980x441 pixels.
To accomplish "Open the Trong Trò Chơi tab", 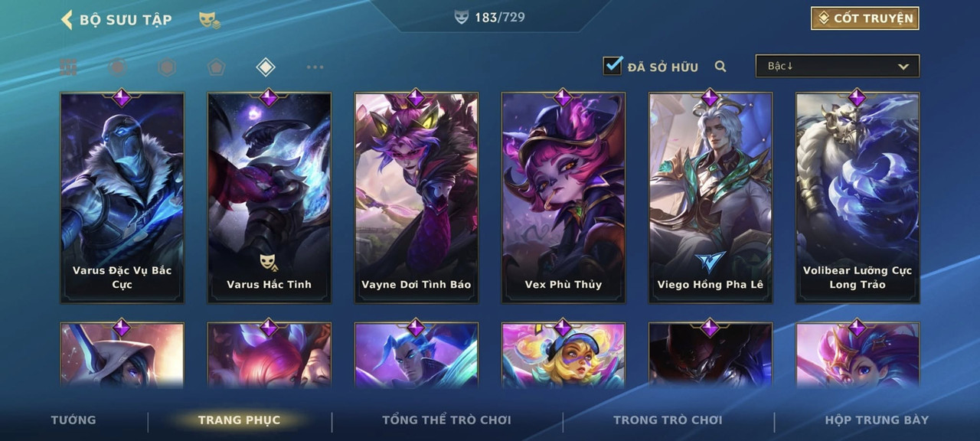I will pyautogui.click(x=668, y=420).
